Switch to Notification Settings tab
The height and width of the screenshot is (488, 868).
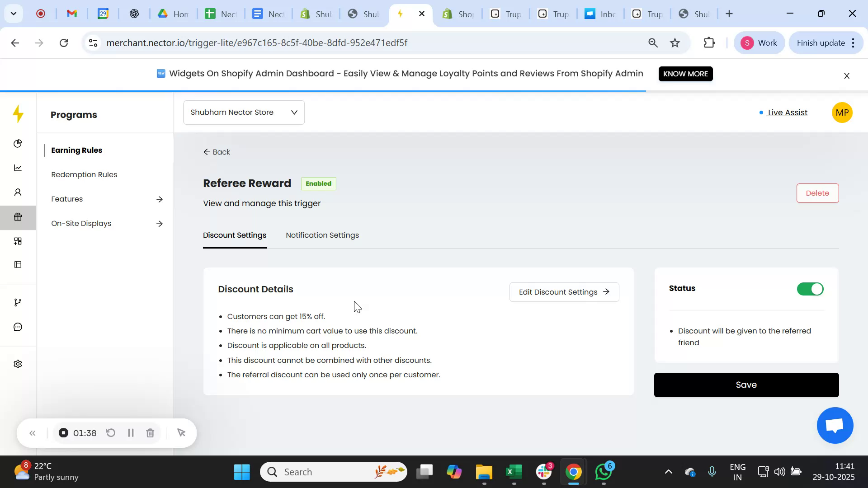(322, 235)
